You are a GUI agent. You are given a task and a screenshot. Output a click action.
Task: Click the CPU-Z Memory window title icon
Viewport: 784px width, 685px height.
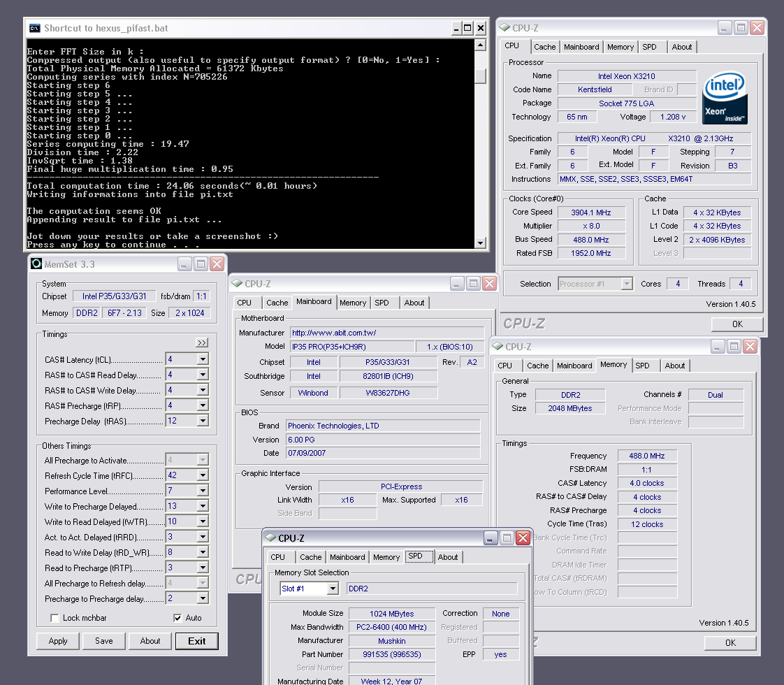tap(498, 347)
